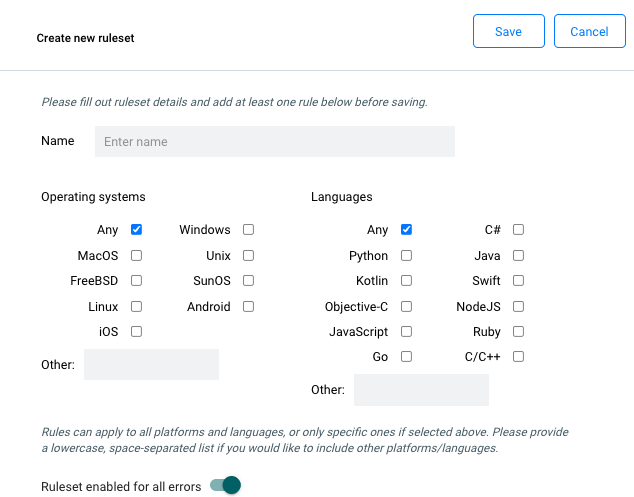Check the Windows operating system checkbox

248,230
